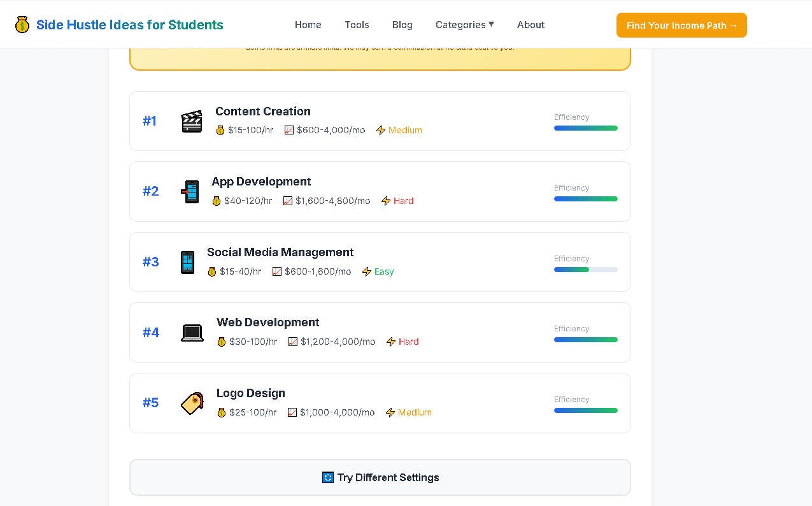Click the Find Your Income Path button
Screen dimensions: 812x506
pyautogui.click(x=681, y=25)
